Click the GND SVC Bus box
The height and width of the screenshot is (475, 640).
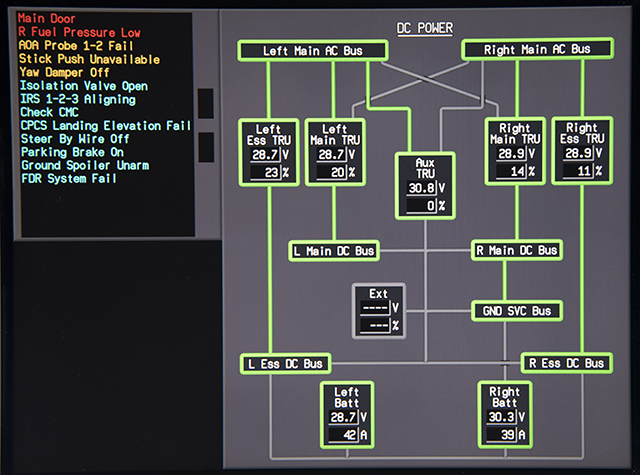[517, 311]
